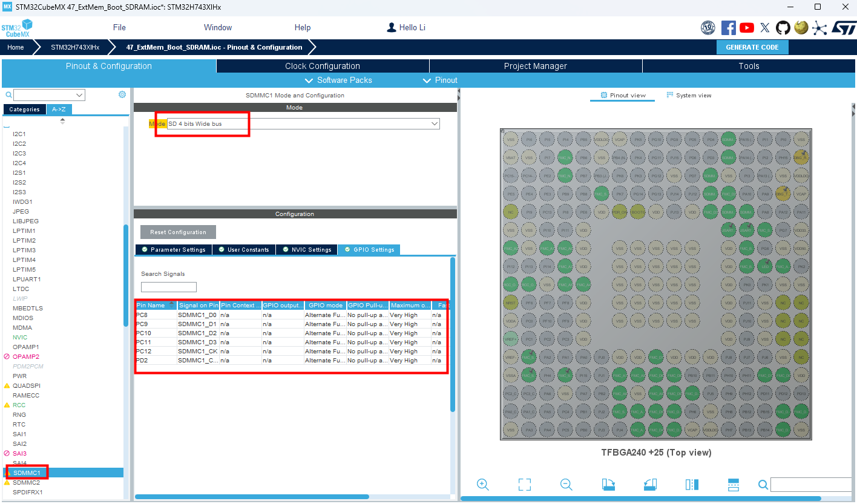Viewport: 857px width, 504px height.
Task: Flip the pinout horizontally
Action: coord(692,484)
